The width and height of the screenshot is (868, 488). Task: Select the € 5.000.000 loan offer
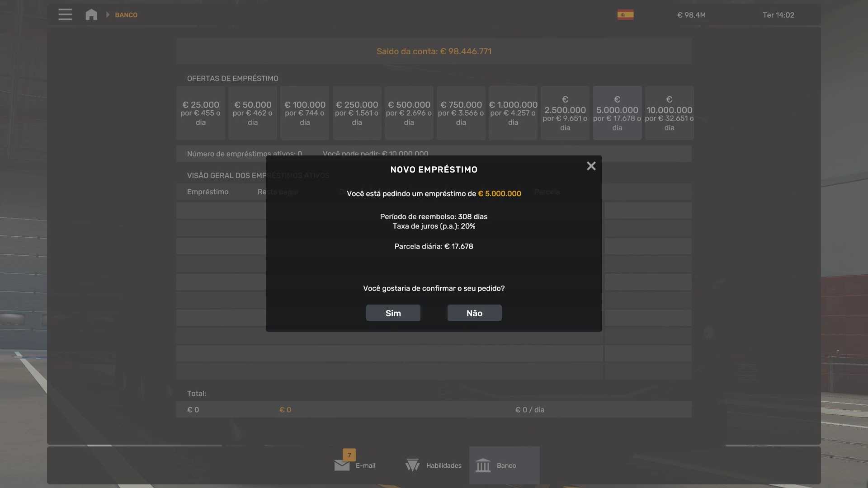pyautogui.click(x=617, y=113)
